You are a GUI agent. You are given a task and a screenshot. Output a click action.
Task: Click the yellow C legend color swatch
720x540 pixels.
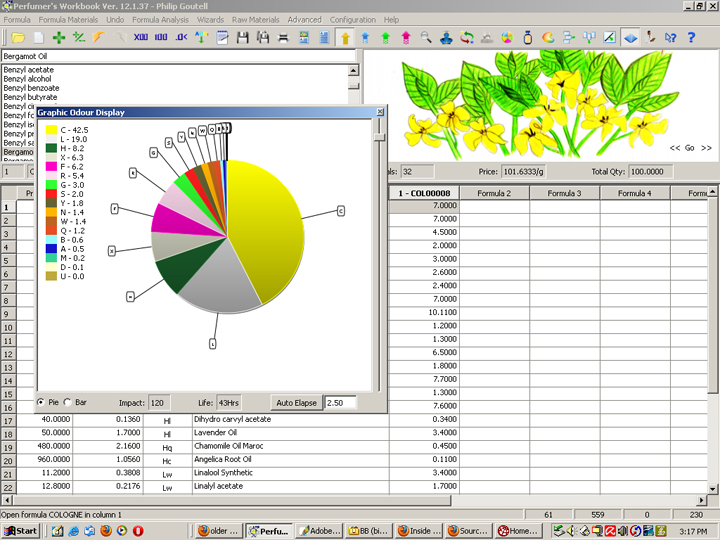coord(50,130)
